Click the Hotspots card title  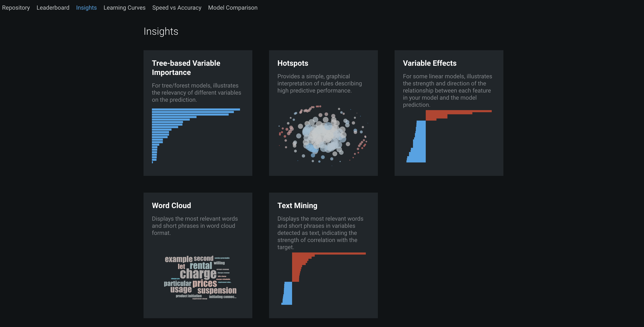[x=293, y=63]
